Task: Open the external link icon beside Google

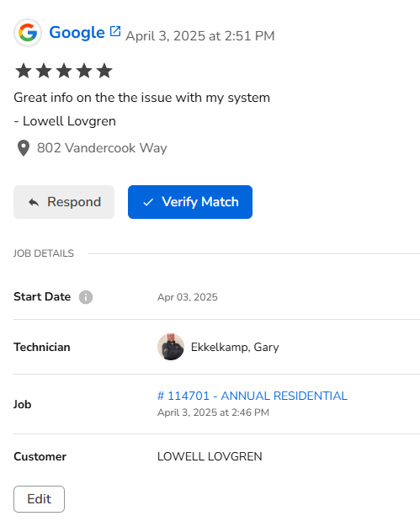Action: pos(115,31)
